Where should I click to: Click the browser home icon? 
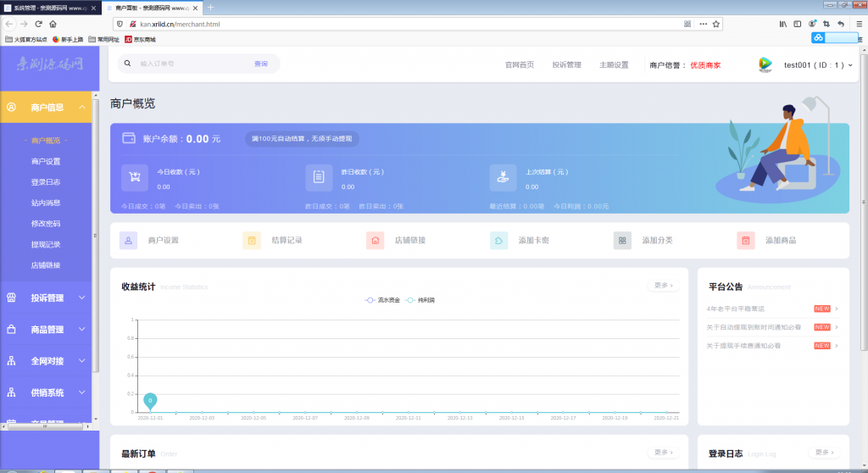(x=53, y=24)
